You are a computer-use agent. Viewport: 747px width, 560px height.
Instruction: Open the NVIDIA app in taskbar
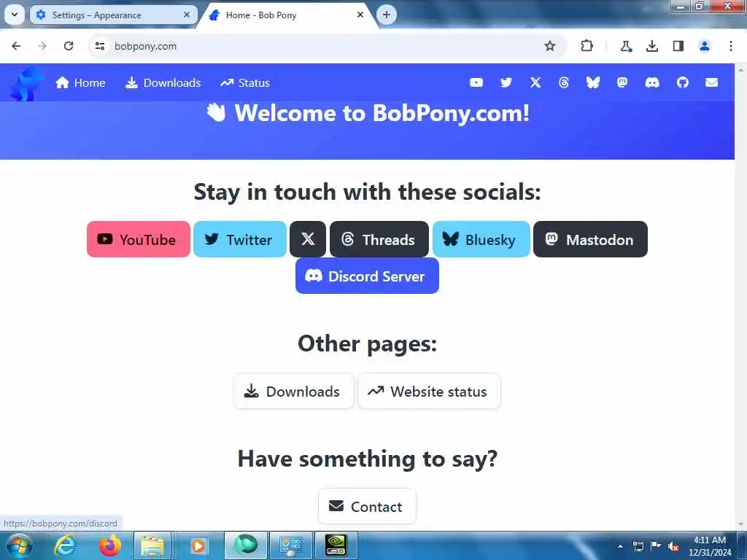pos(336,545)
